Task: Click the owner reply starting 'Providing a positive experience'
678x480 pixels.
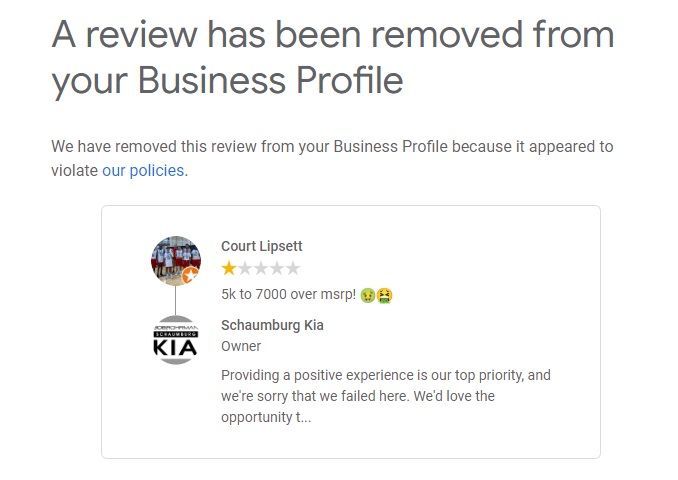Action: [385, 376]
